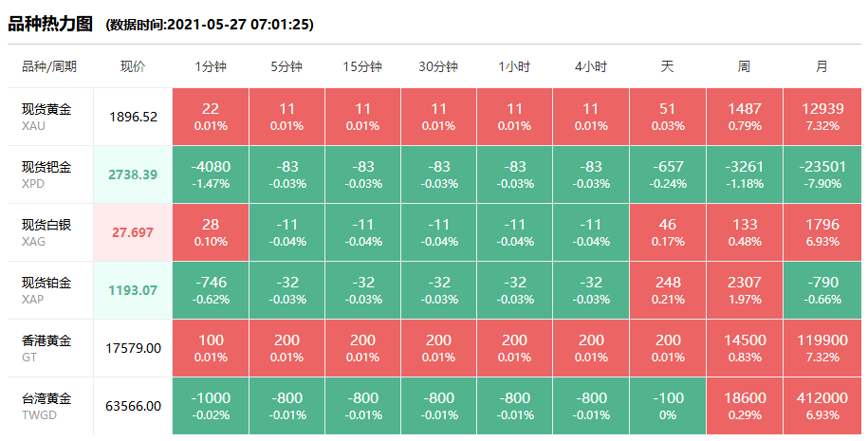Click the 现货铂金 XAP row label
Screen dimensions: 868x441
pyautogui.click(x=46, y=289)
